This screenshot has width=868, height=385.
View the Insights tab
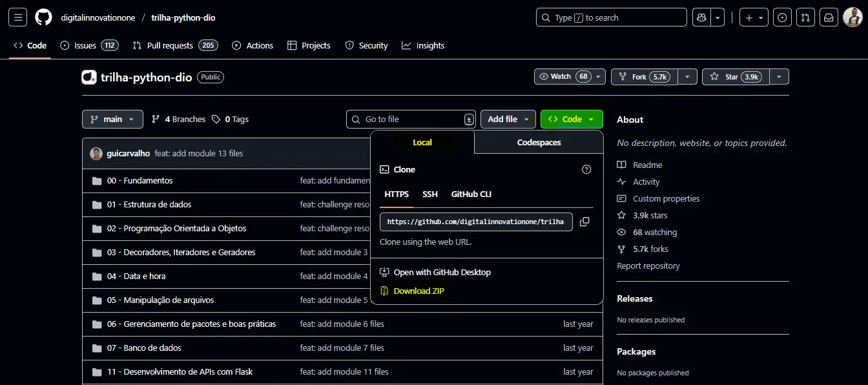423,46
